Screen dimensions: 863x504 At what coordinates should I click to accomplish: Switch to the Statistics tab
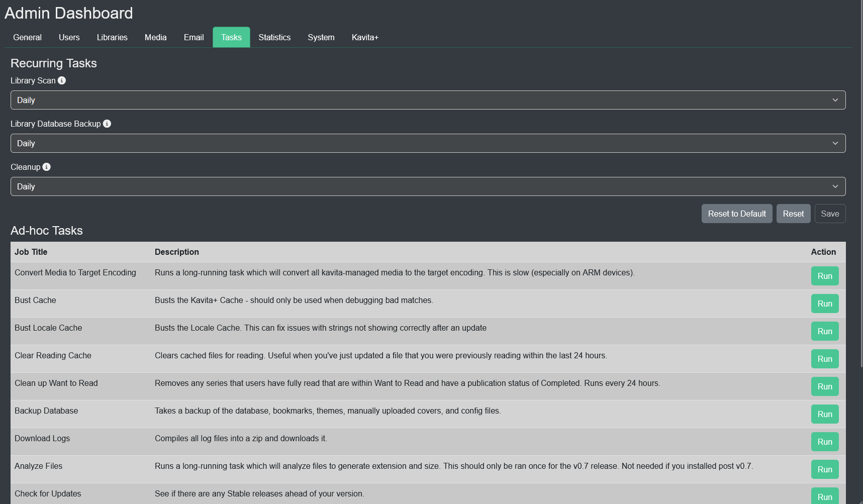click(274, 37)
